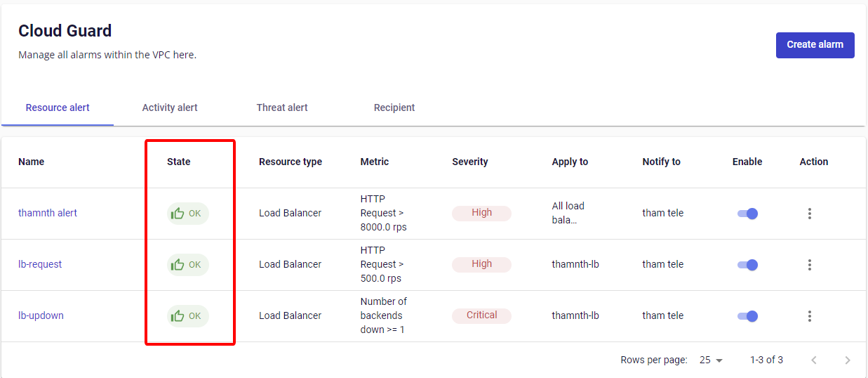The image size is (868, 378).
Task: Go to next page arrow
Action: 847,360
